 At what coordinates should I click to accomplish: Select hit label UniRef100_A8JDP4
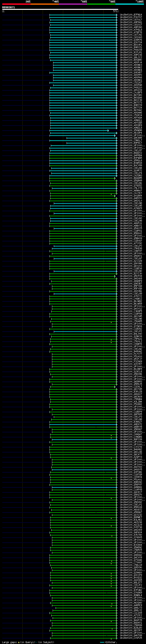(131, 133)
